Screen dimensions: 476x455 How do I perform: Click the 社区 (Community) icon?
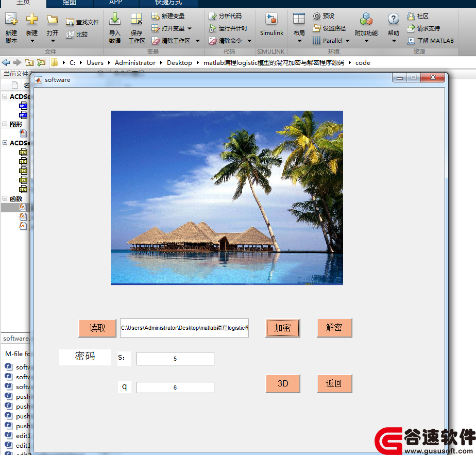pos(411,16)
